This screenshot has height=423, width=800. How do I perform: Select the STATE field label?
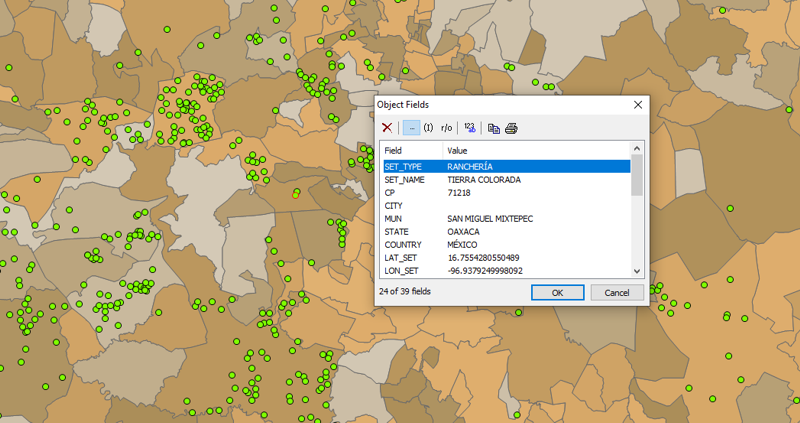pyautogui.click(x=396, y=232)
